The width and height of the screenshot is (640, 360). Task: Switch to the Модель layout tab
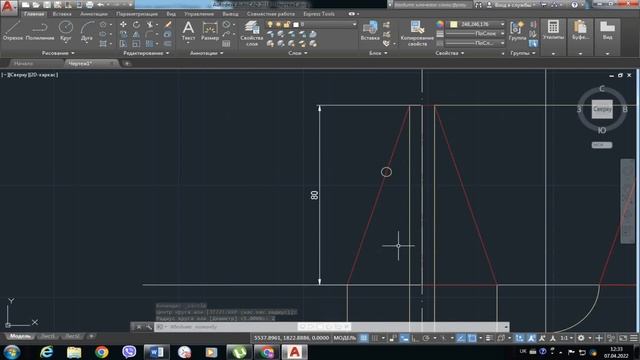tap(20, 336)
